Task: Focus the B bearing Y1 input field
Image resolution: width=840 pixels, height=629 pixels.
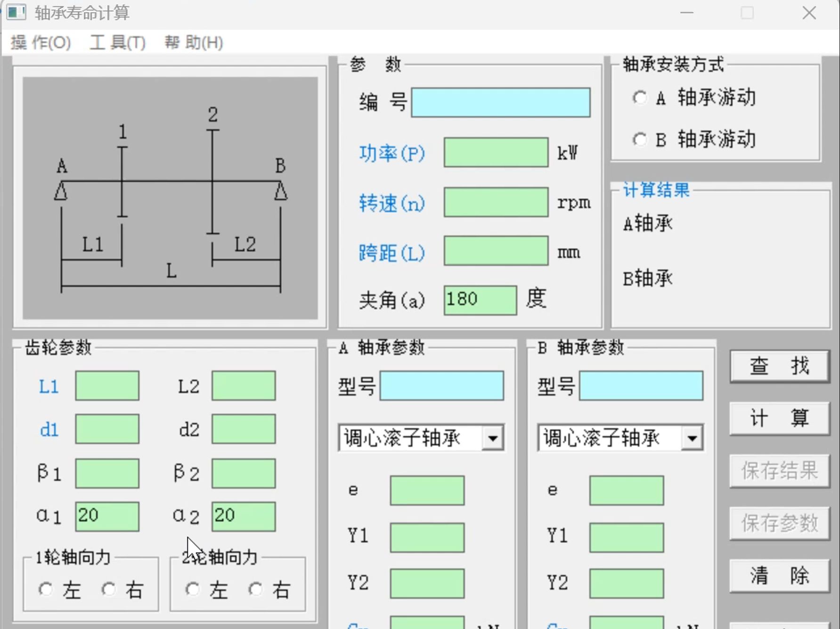Action: [x=627, y=538]
